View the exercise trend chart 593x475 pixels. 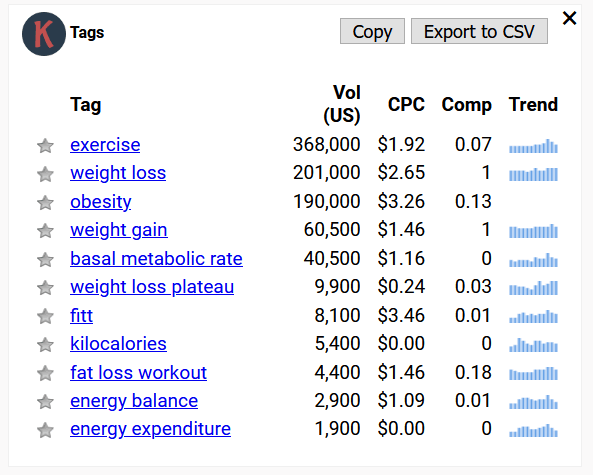pos(533,146)
